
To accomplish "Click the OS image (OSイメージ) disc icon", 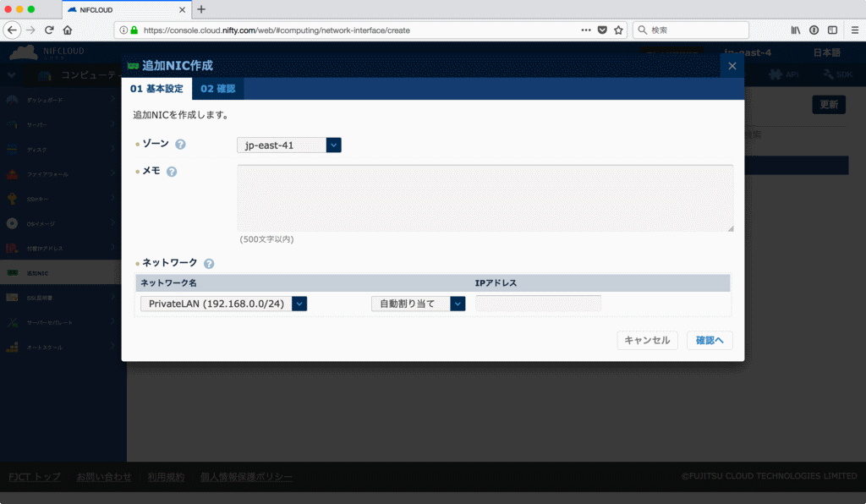I will coord(12,223).
